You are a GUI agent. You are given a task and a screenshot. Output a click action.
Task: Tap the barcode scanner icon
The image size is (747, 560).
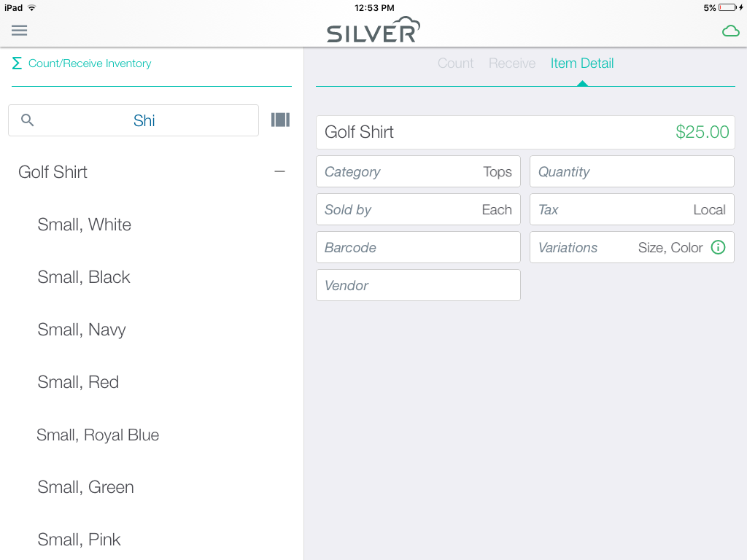pos(280,120)
